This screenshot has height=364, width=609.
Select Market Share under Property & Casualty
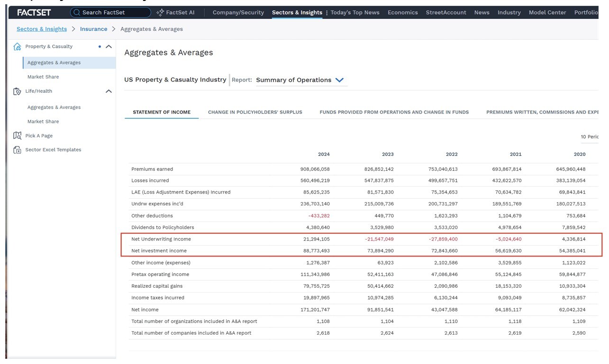coord(43,77)
